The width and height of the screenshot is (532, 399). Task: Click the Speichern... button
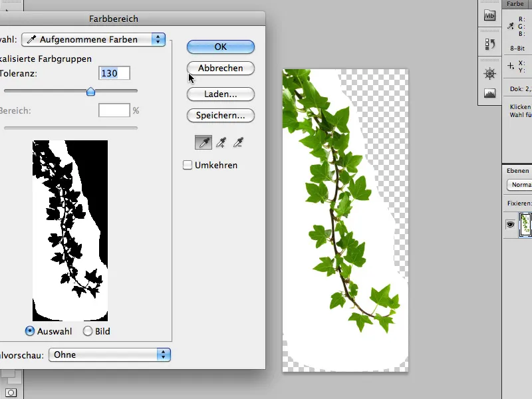point(221,115)
